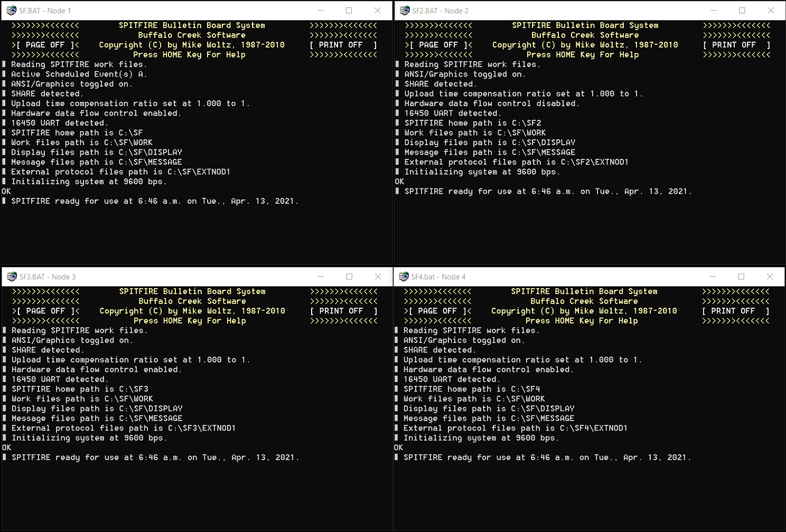Image resolution: width=786 pixels, height=532 pixels.
Task: Click the path 'C:\SF\EXTNOD1' line in Node 1
Action: pos(121,172)
